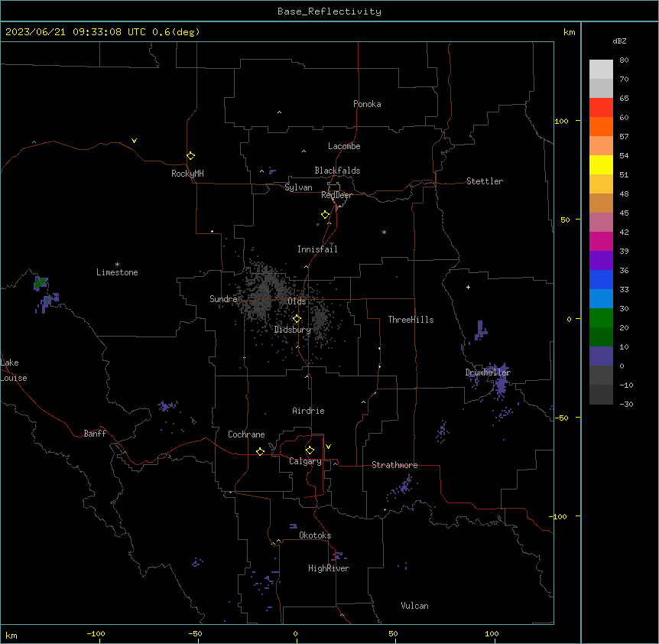Click the Limestone label
The height and width of the screenshot is (644, 659).
[117, 272]
